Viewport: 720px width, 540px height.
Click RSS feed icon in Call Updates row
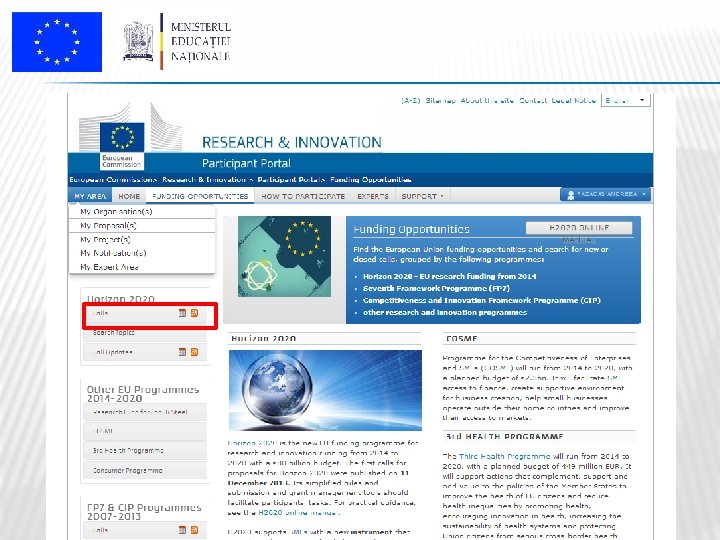194,352
